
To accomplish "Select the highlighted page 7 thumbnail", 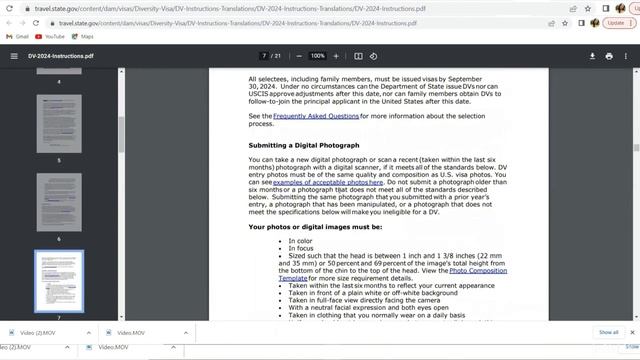I will 59,281.
